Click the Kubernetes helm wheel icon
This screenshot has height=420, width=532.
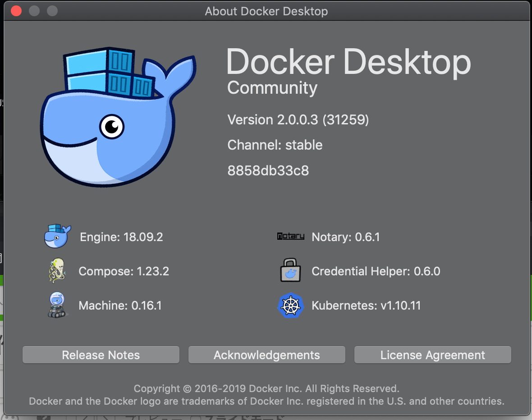pos(290,306)
